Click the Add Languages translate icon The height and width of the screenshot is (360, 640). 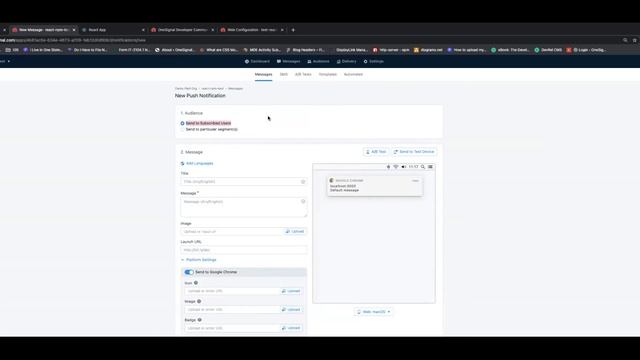click(x=182, y=164)
